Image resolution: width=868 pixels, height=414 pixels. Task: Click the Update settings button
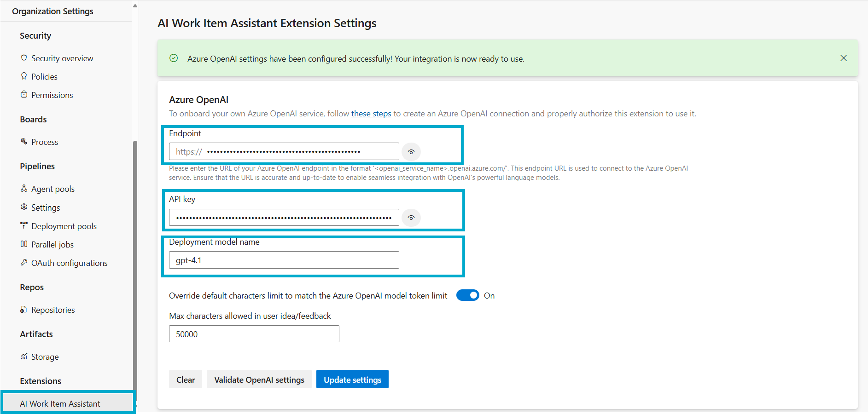(352, 379)
